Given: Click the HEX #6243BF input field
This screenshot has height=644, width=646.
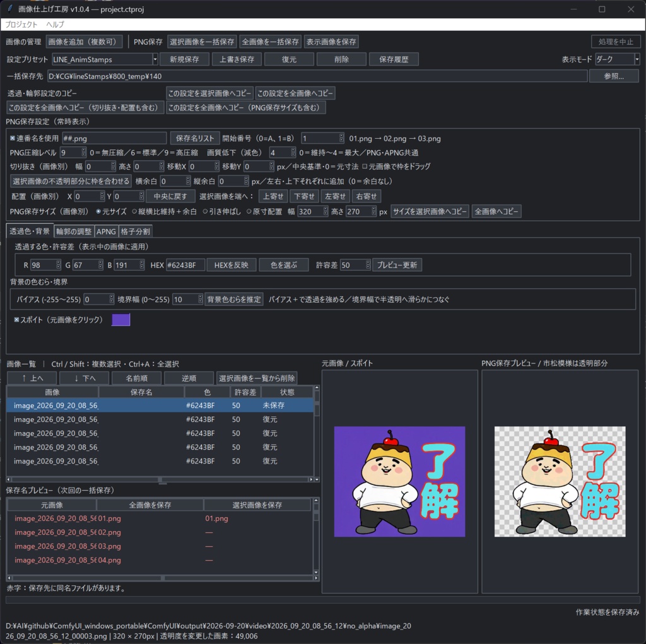Looking at the screenshot, I should (185, 265).
